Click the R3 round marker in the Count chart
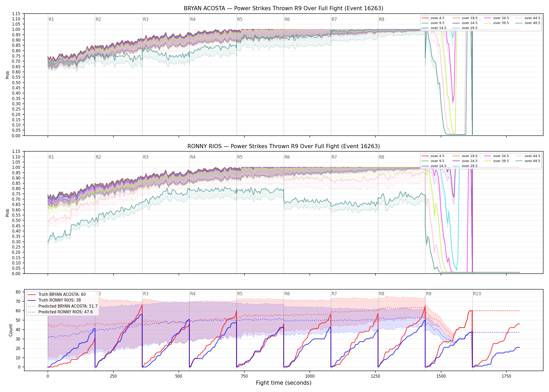The height and width of the screenshot is (392, 549). (146, 294)
